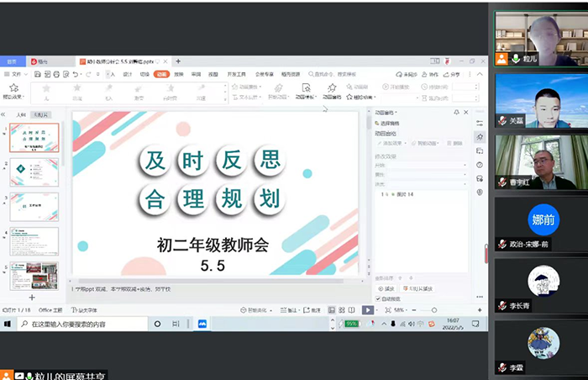Open Task View on taskbar
588x380 pixels.
coord(176,324)
